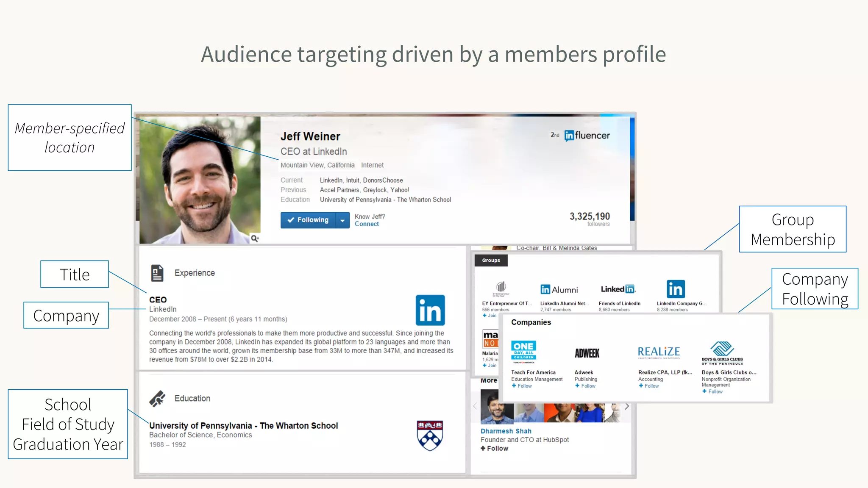
Task: Click the Adweek company name text
Action: point(584,372)
